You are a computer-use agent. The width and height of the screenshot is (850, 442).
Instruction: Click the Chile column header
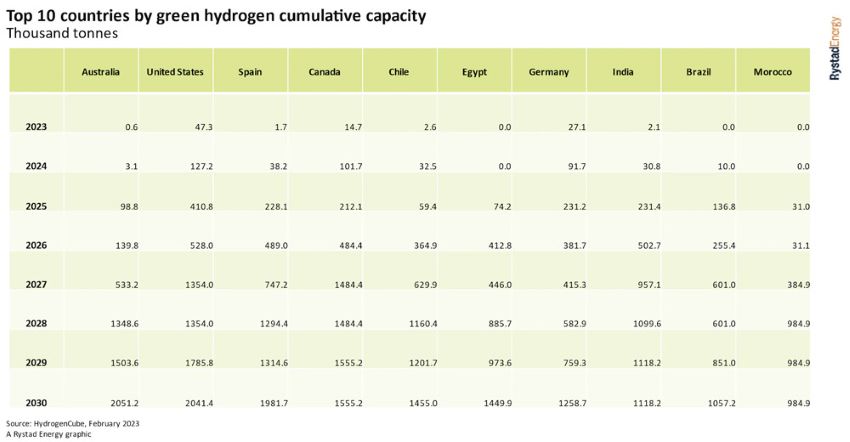(398, 72)
